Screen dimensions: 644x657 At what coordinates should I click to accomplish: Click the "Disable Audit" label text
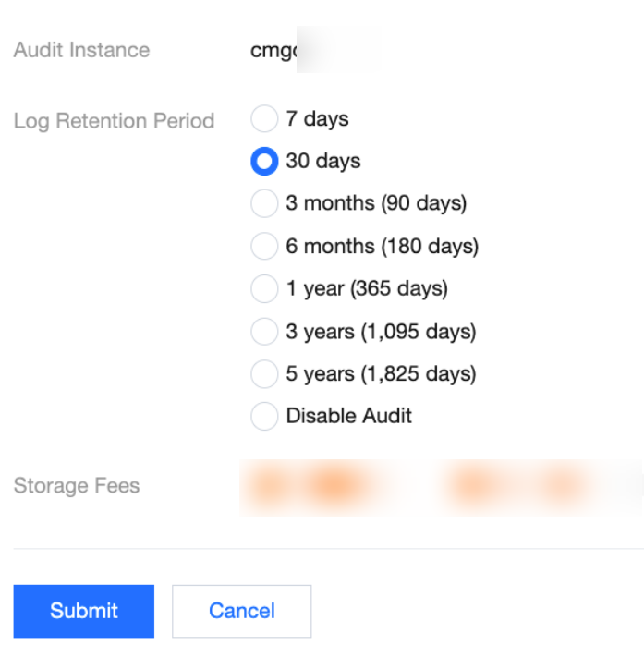348,416
